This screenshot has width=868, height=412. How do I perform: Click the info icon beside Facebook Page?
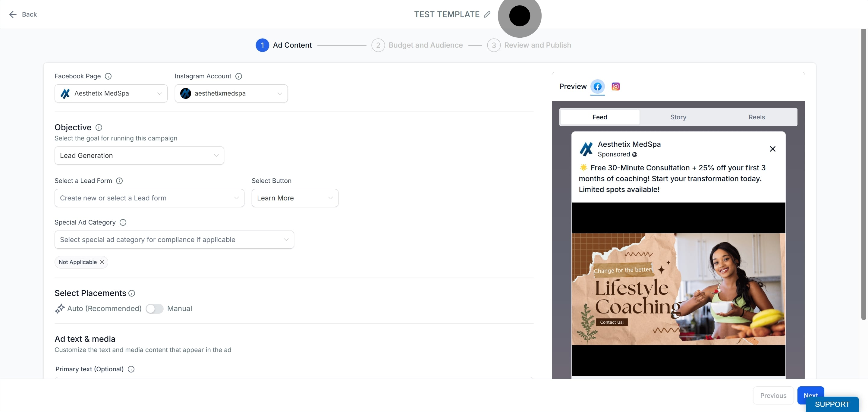point(108,76)
